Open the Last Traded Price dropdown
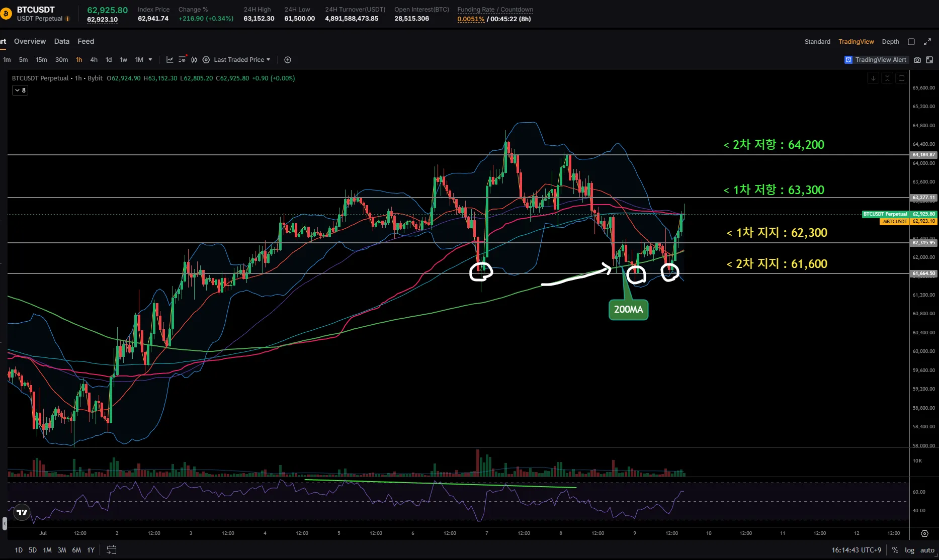Viewport: 939px width, 560px height. (x=242, y=60)
